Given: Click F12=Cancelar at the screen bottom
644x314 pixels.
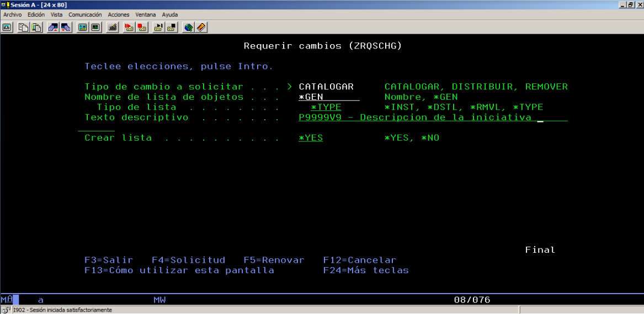Looking at the screenshot, I should click(x=359, y=260).
